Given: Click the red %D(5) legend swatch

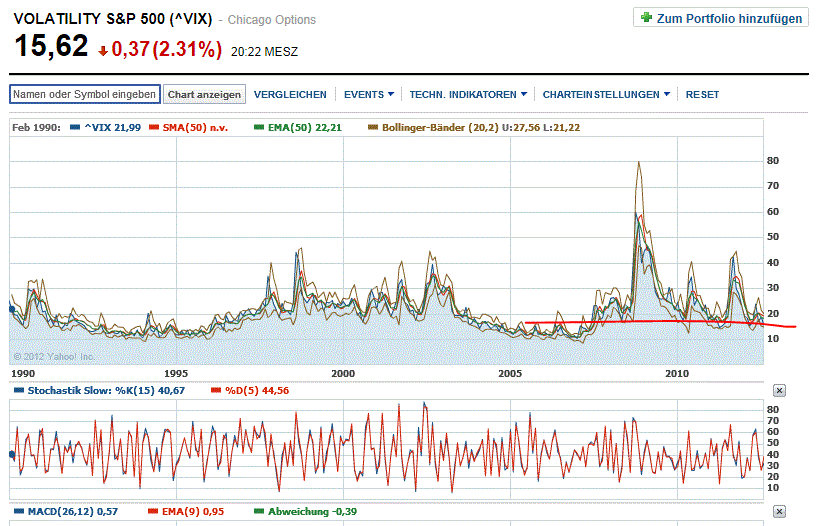Looking at the screenshot, I should point(216,391).
